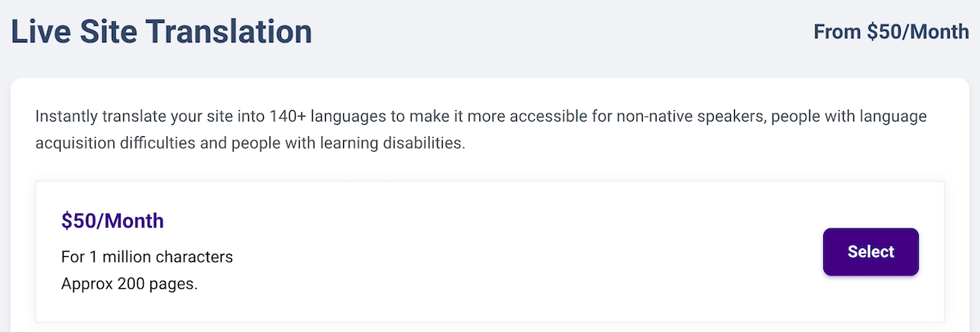980x332 pixels.
Task: Click the purple Select button
Action: [x=871, y=252]
